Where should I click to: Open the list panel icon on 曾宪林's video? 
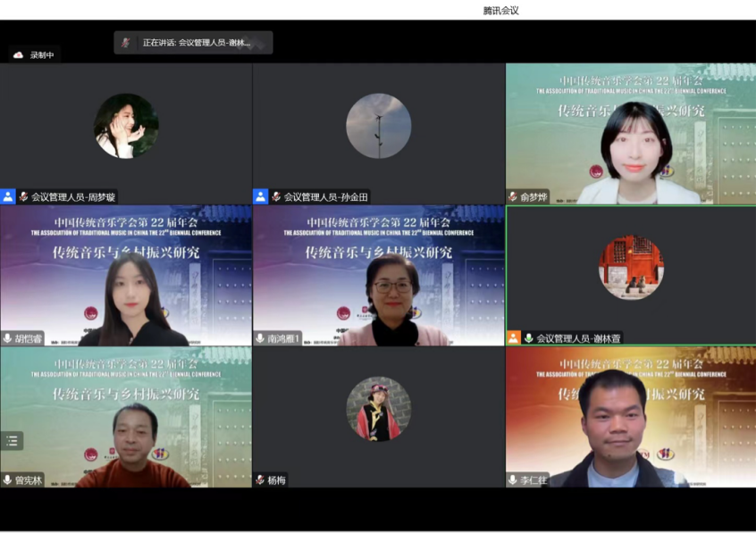click(x=12, y=440)
